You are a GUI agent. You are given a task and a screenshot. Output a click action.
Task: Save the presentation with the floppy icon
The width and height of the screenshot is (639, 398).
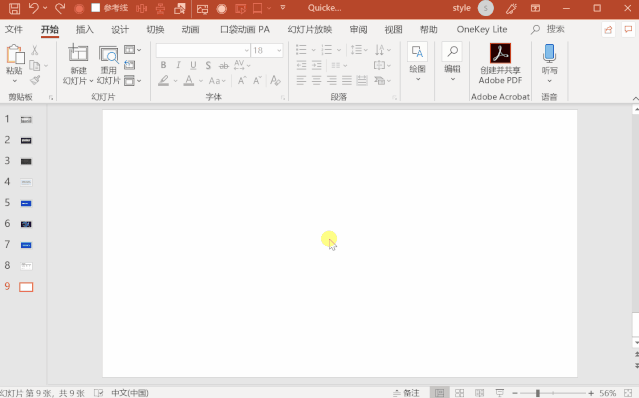click(15, 8)
